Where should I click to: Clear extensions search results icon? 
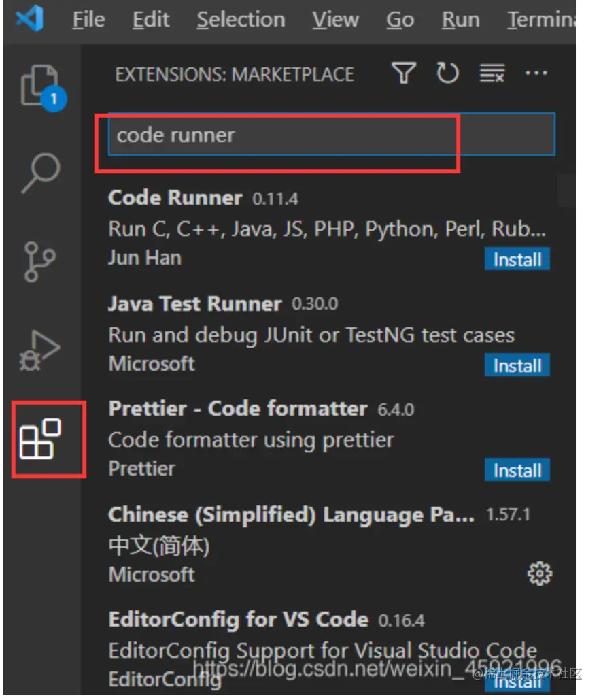point(492,73)
